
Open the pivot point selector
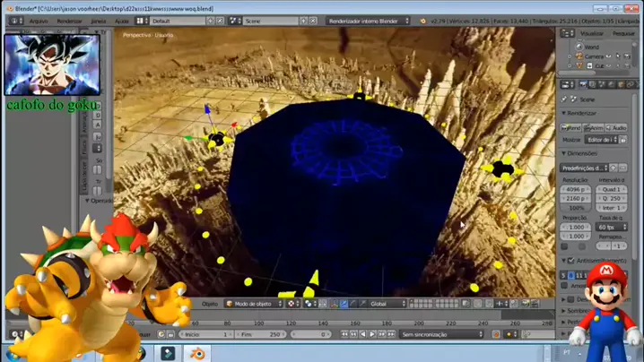point(310,304)
